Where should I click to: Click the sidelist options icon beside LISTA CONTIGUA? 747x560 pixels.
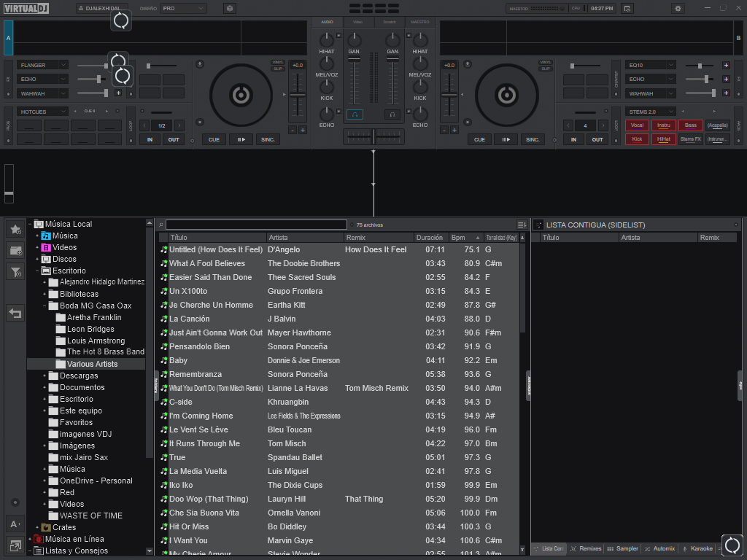[538, 225]
